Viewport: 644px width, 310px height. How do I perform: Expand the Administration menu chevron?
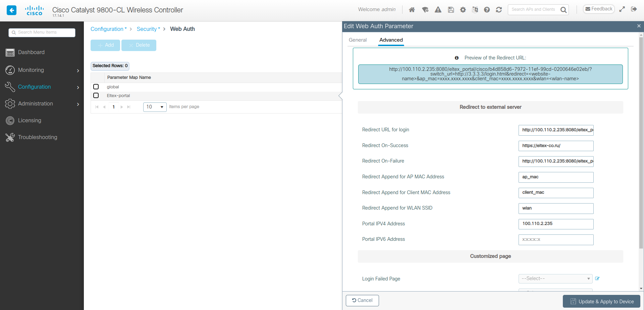click(x=78, y=104)
